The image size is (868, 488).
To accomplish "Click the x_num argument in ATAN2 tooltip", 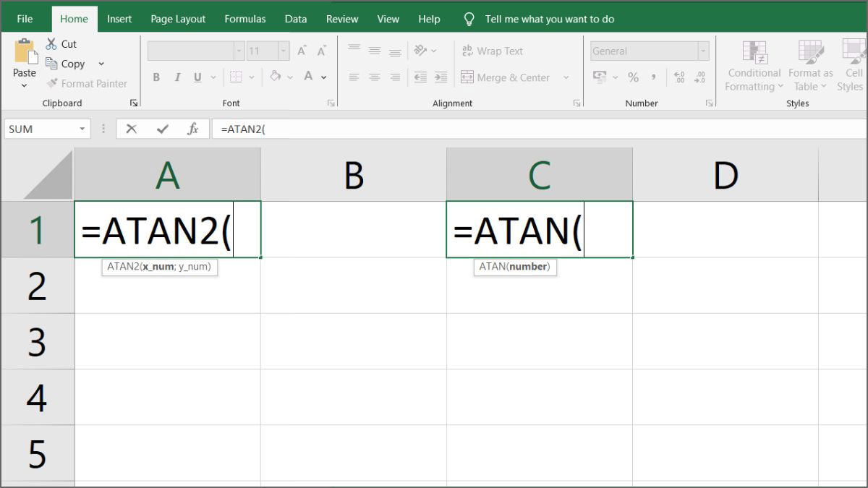I will coord(158,267).
